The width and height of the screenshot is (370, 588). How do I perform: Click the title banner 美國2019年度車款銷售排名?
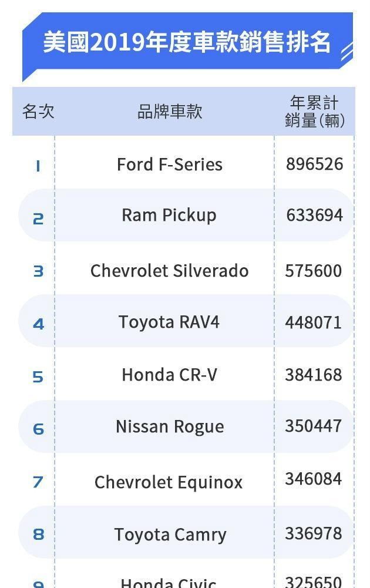(x=187, y=42)
